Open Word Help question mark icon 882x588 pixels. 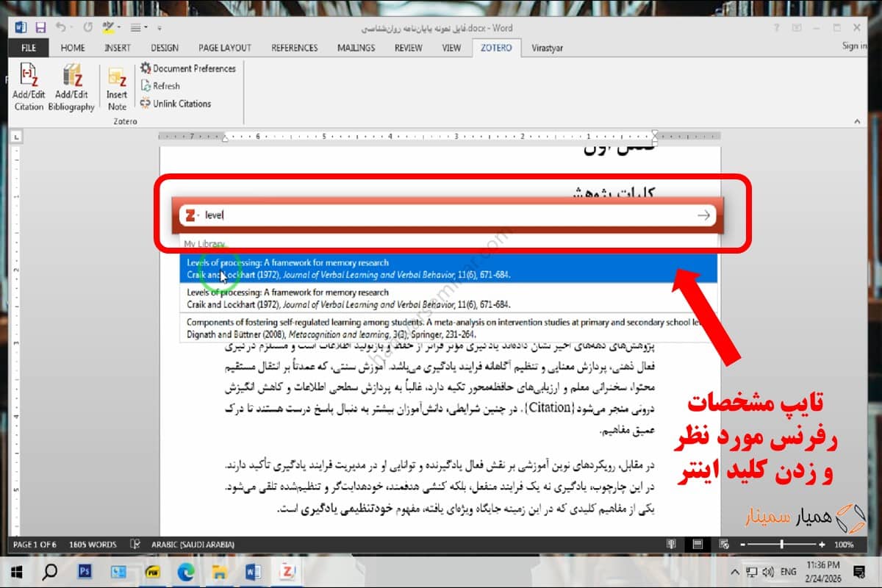[777, 27]
